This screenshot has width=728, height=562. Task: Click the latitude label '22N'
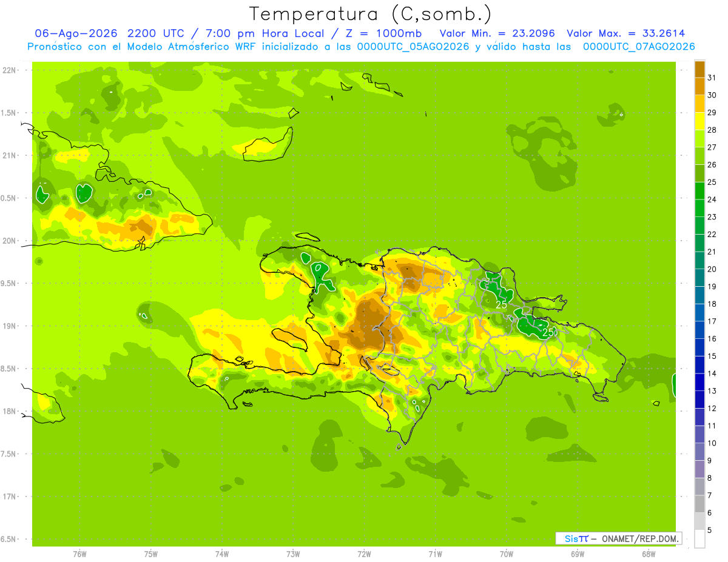coord(10,70)
